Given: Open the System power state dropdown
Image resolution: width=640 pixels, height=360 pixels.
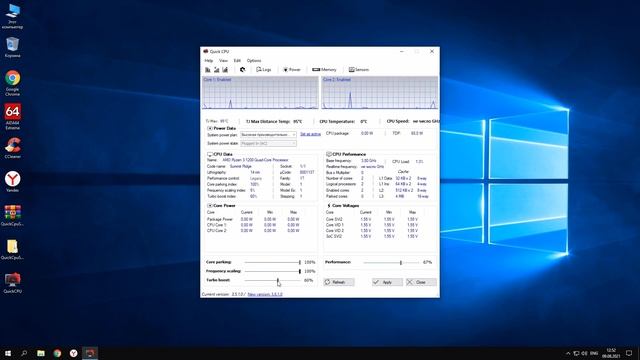Looking at the screenshot, I should pyautogui.click(x=268, y=143).
